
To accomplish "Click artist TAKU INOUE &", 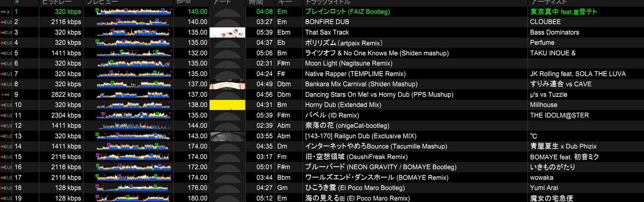I will click(x=552, y=53).
